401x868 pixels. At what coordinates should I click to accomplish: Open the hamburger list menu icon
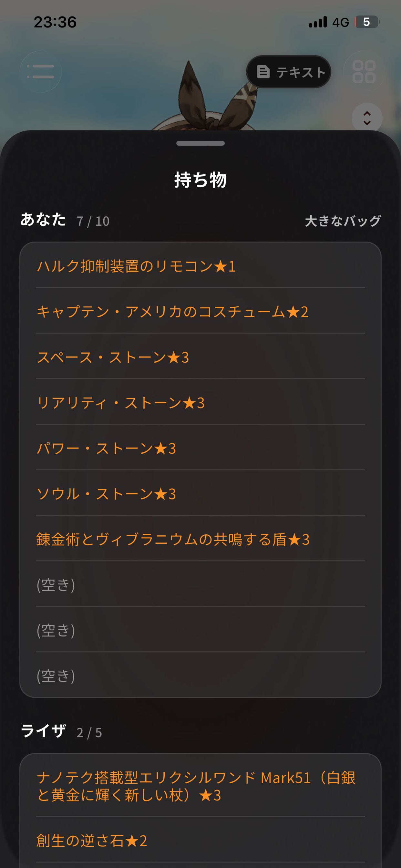coord(40,71)
